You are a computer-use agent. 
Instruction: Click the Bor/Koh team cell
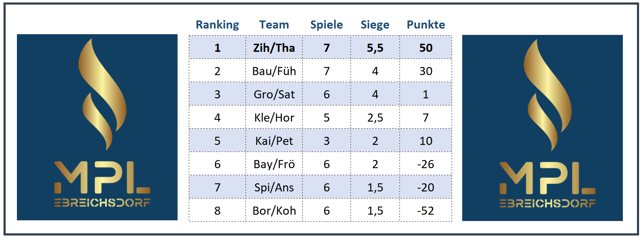274,210
